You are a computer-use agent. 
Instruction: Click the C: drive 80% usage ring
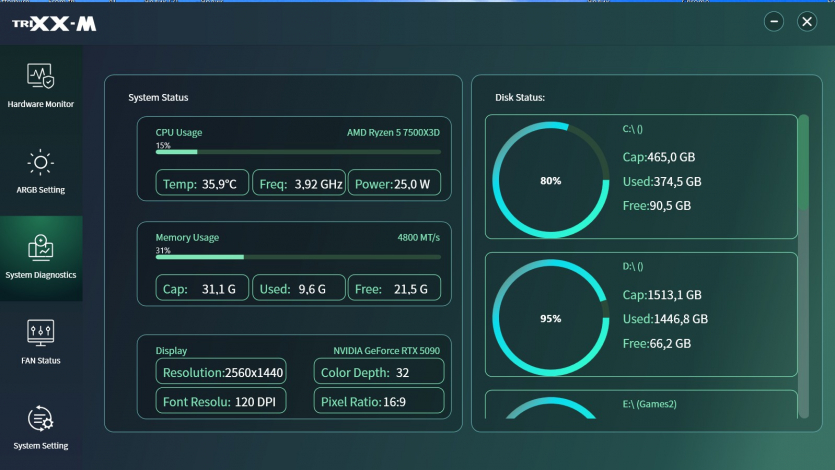(550, 181)
